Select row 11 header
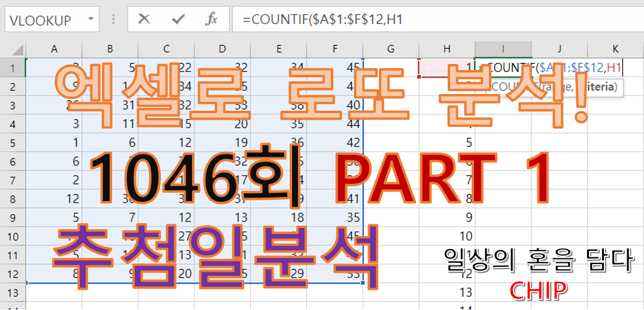This screenshot has width=644, height=310. [13, 255]
